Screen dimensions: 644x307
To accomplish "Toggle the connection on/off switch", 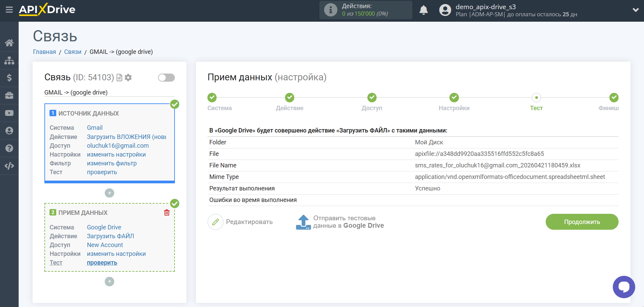I will [x=166, y=78].
